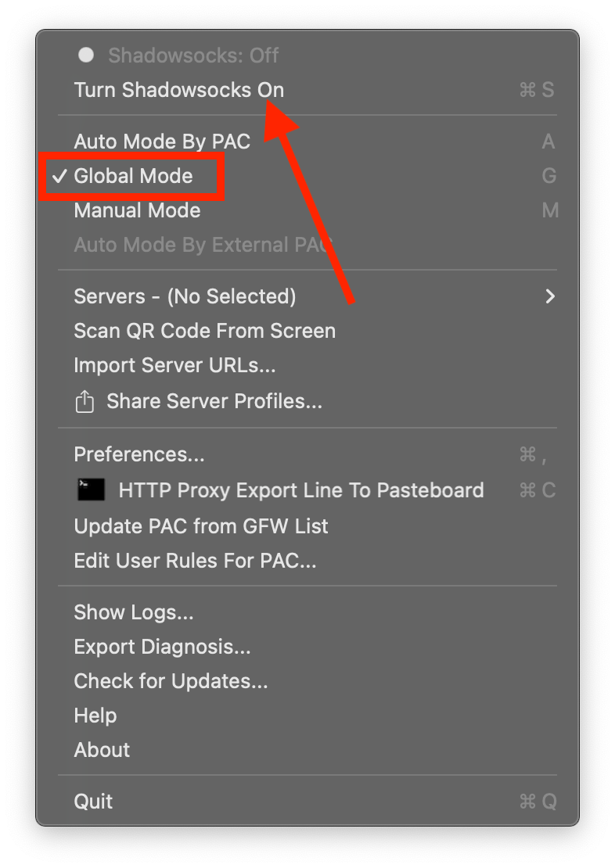
Task: Click the terminal icon beside HTTP Proxy Export
Action: pyautogui.click(x=91, y=490)
